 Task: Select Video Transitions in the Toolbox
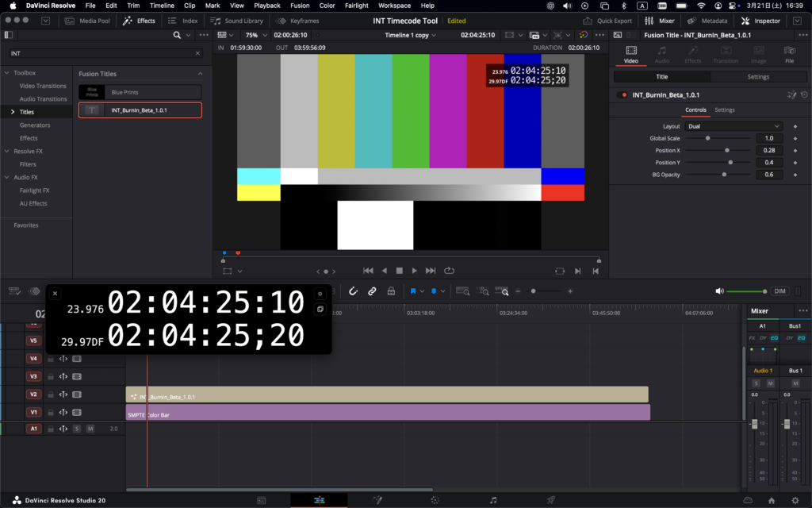click(43, 86)
